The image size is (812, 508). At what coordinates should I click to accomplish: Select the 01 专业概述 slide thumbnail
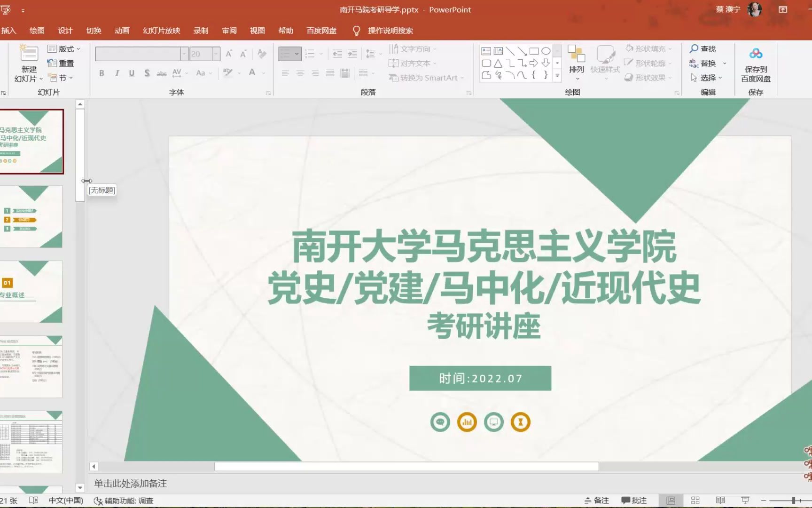click(x=31, y=292)
